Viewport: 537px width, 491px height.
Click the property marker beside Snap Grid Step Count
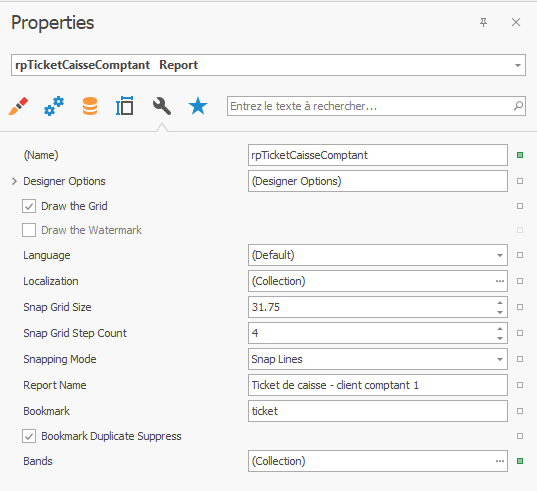pos(520,333)
